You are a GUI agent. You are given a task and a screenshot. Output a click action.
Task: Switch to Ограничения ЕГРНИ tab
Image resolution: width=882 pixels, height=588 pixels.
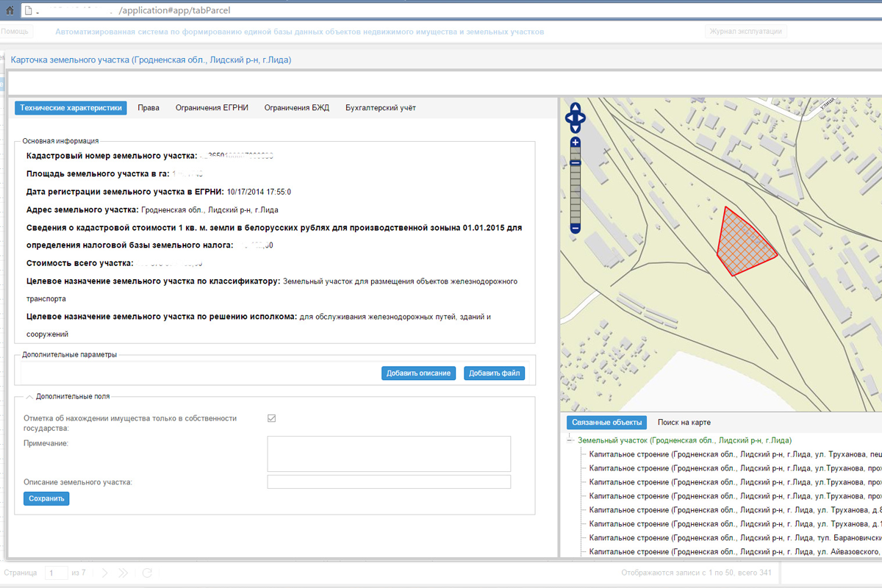pos(212,108)
